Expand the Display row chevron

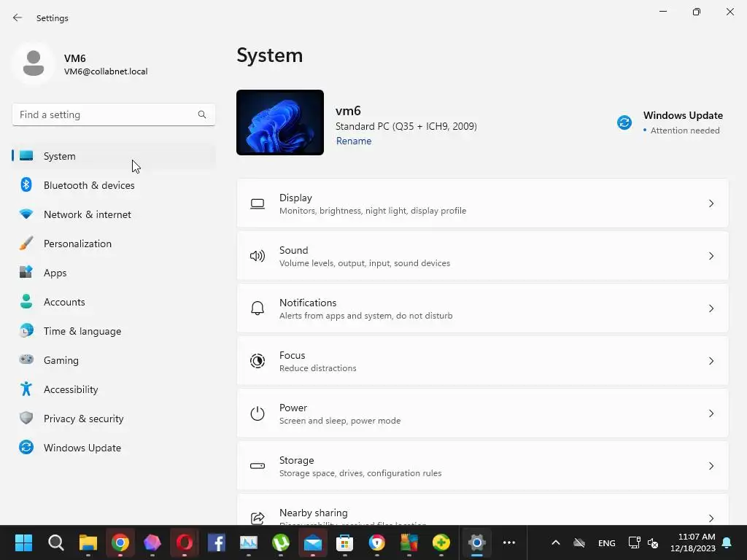tap(711, 204)
